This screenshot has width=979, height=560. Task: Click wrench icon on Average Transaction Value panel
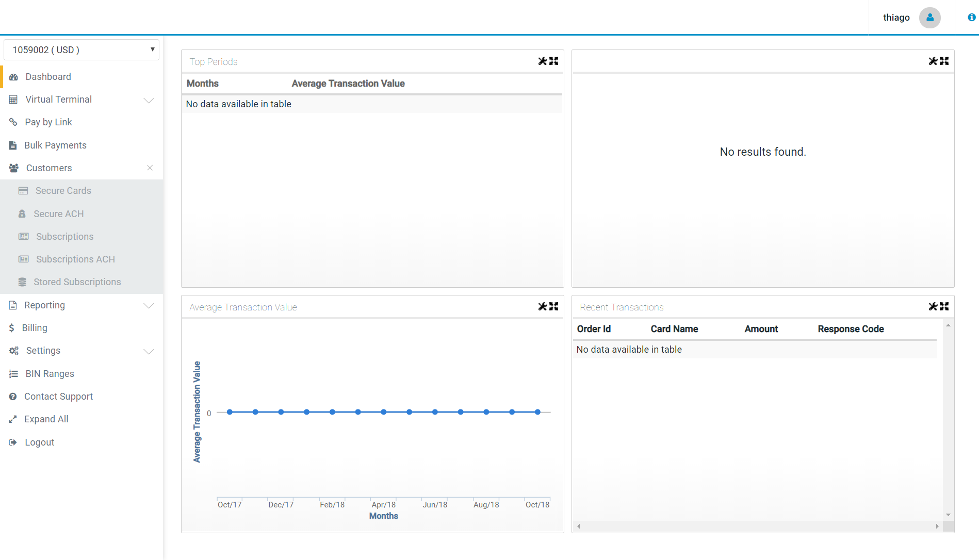click(542, 307)
